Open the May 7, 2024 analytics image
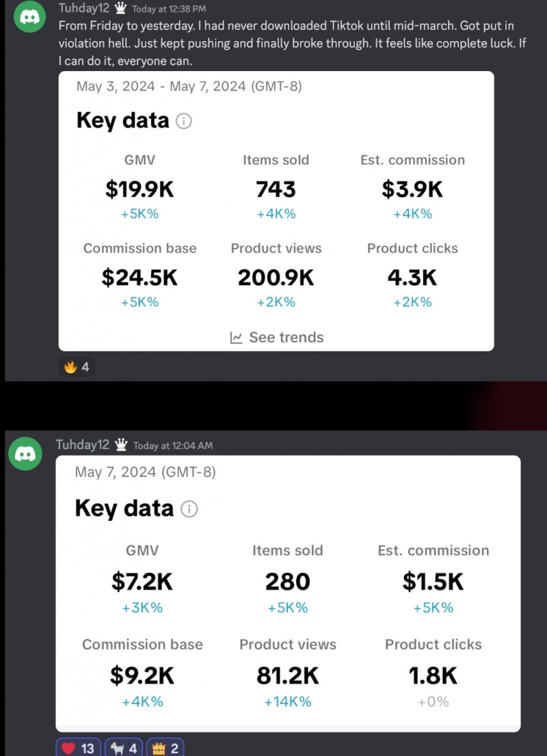Viewport: 547px width, 756px height. coord(288,593)
